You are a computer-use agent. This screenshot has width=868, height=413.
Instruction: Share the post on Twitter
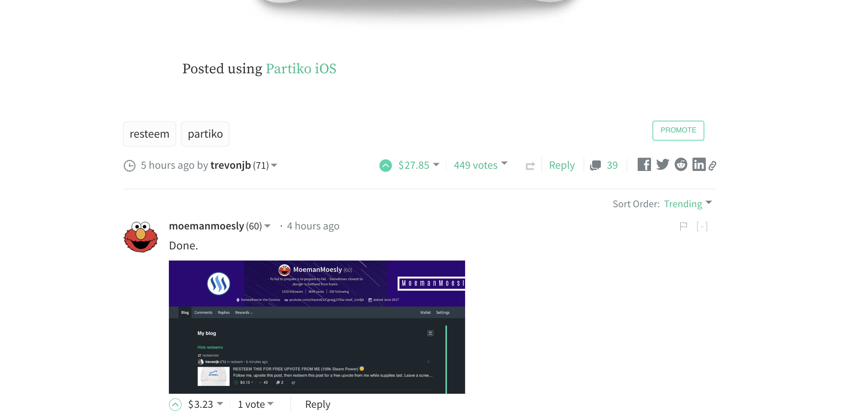[662, 164]
